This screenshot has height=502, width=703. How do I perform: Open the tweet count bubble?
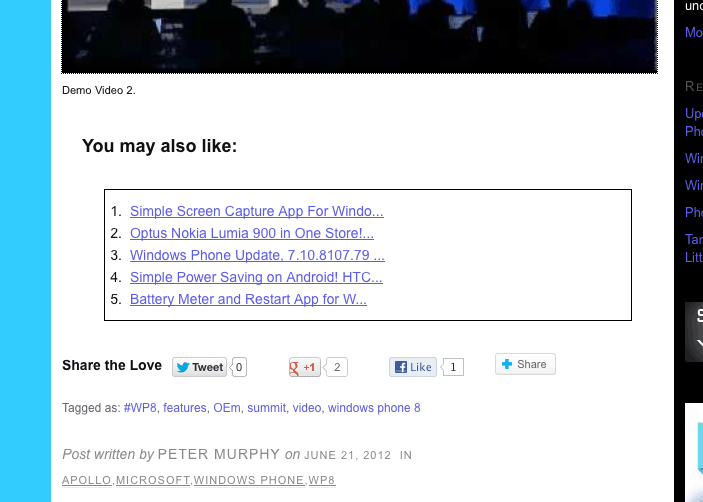point(239,367)
